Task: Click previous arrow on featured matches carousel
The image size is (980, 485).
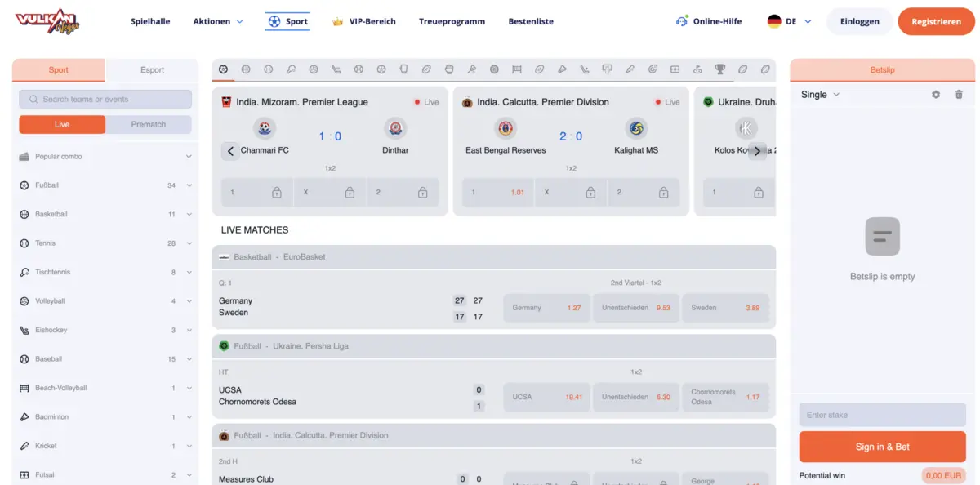Action: 230,151
